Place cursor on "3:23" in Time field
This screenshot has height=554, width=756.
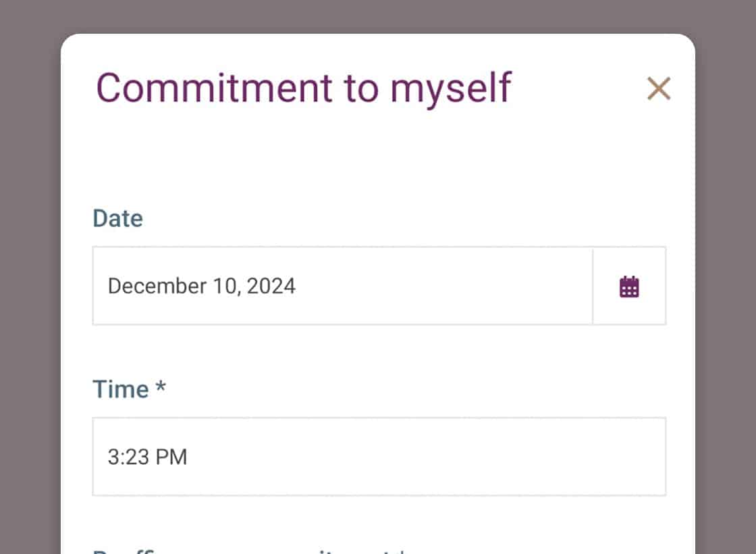click(x=128, y=457)
